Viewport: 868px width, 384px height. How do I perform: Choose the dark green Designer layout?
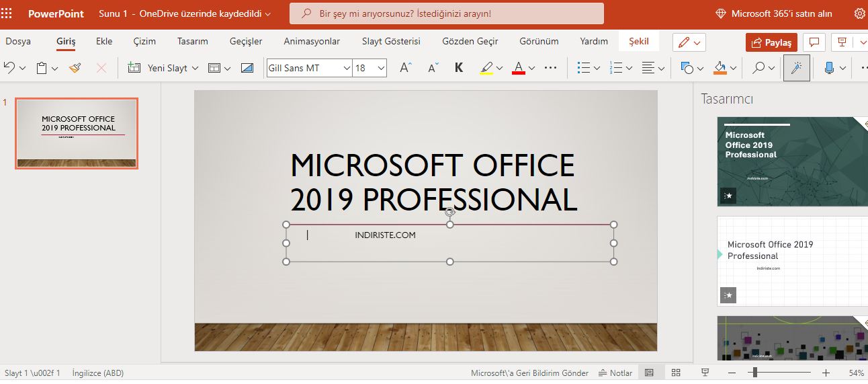pyautogui.click(x=792, y=161)
